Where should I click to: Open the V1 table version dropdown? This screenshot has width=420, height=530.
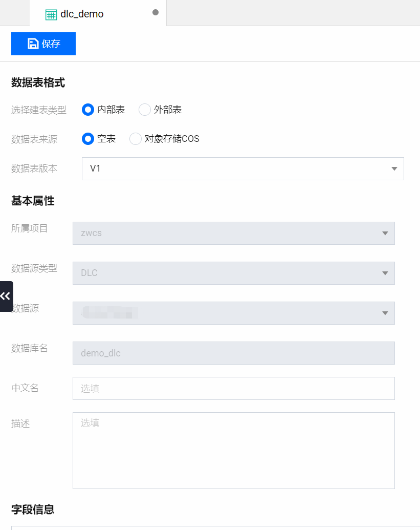235,168
